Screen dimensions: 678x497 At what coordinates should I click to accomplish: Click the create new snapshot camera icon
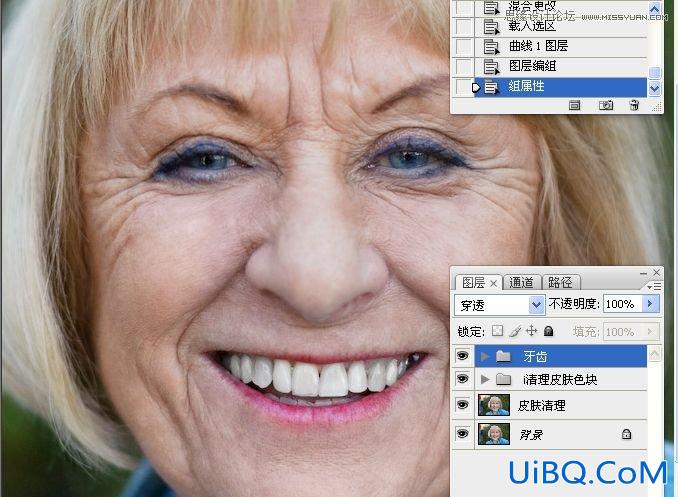click(x=606, y=105)
